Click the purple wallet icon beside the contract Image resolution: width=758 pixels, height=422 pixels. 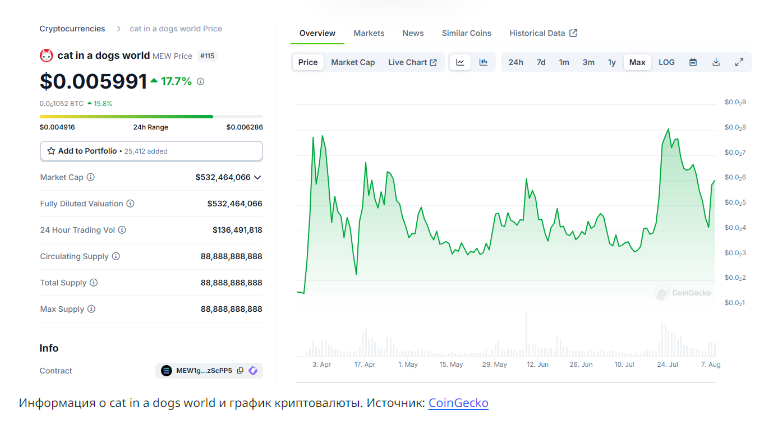point(253,371)
